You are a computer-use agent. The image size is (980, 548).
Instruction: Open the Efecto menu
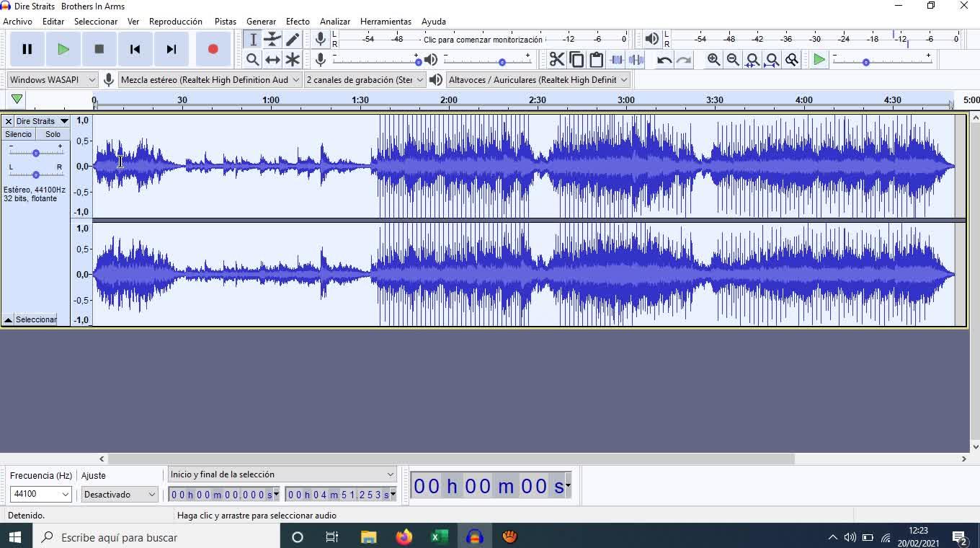click(x=297, y=21)
